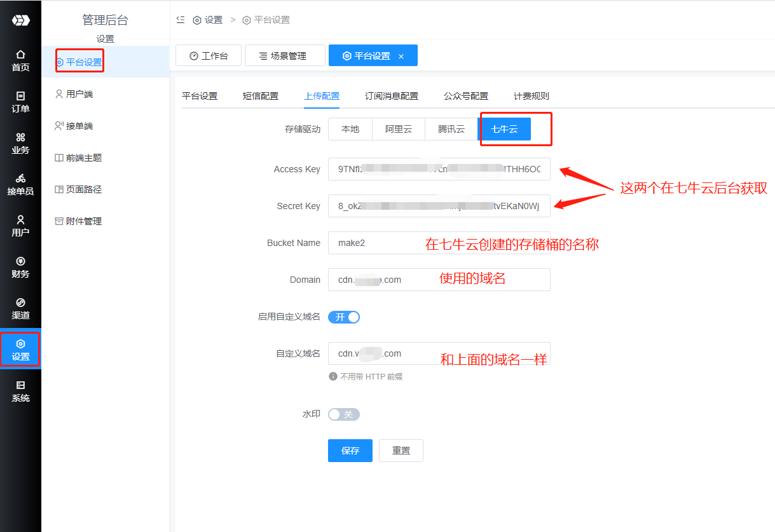Select 腾讯云 as storage driver

451,129
